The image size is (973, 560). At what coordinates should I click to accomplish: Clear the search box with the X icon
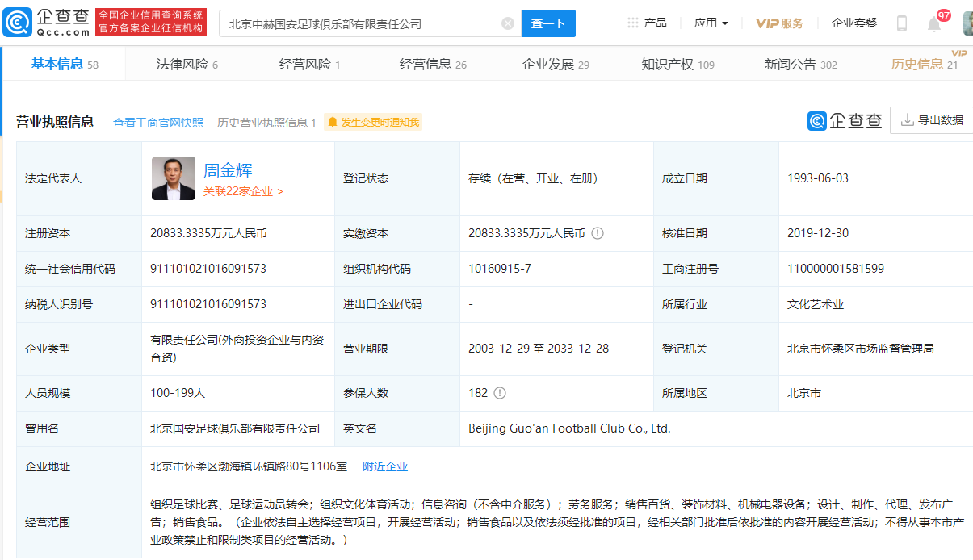[508, 23]
